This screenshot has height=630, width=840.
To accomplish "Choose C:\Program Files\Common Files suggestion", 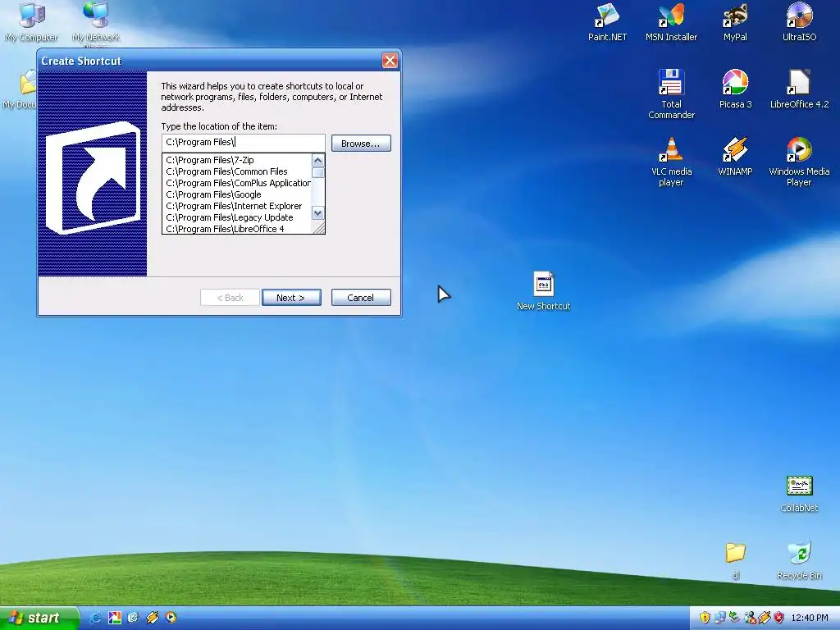I will (x=238, y=171).
